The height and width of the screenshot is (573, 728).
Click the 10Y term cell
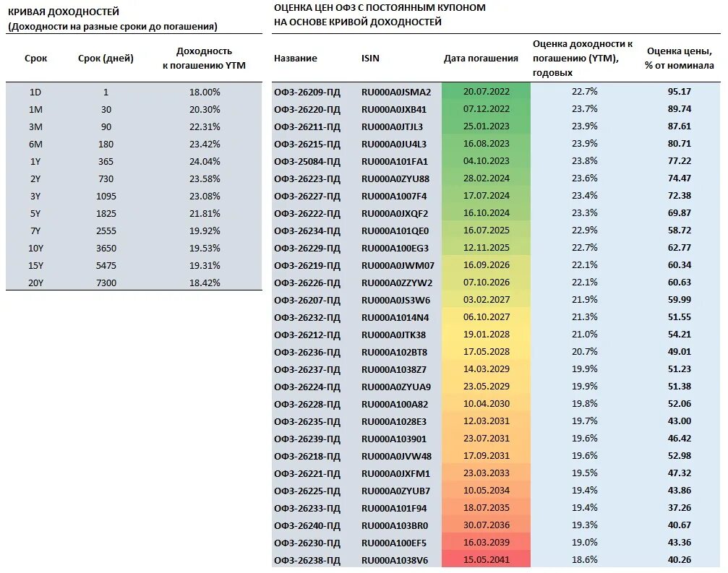35,249
